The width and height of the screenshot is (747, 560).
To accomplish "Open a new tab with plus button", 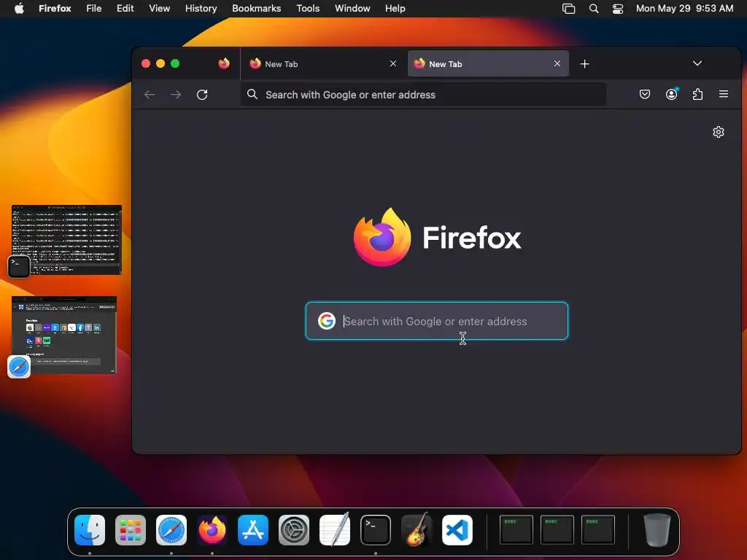I will pyautogui.click(x=584, y=64).
